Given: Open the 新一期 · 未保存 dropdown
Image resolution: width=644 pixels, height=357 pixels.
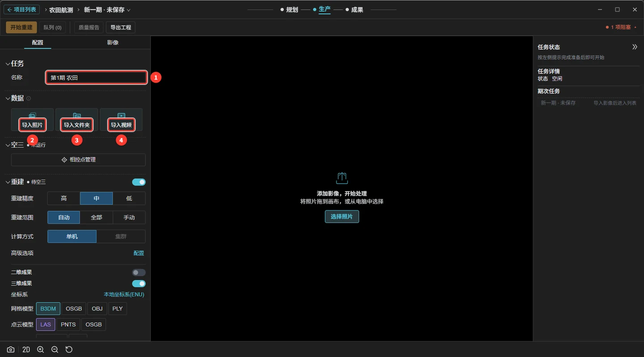Looking at the screenshot, I should coord(107,10).
